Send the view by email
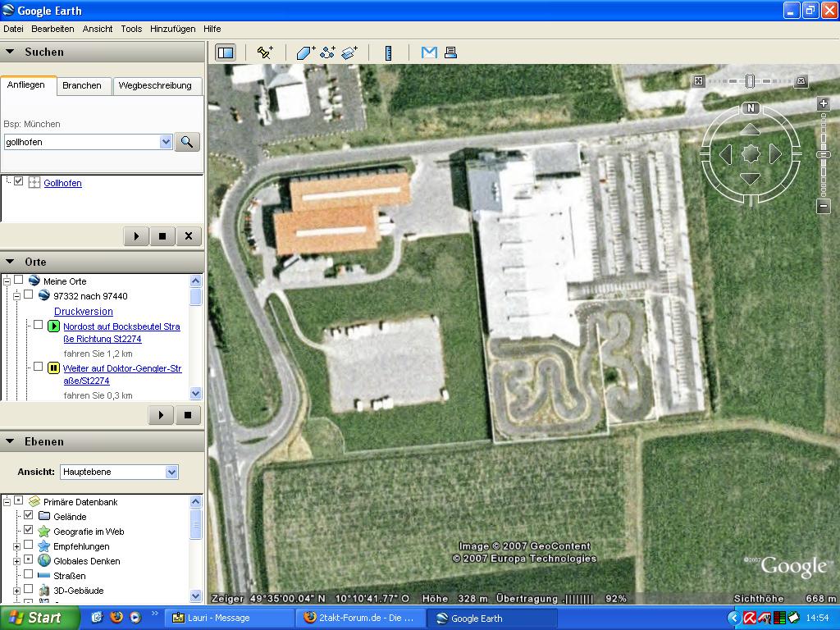Screen dimensions: 840x630 coord(429,52)
